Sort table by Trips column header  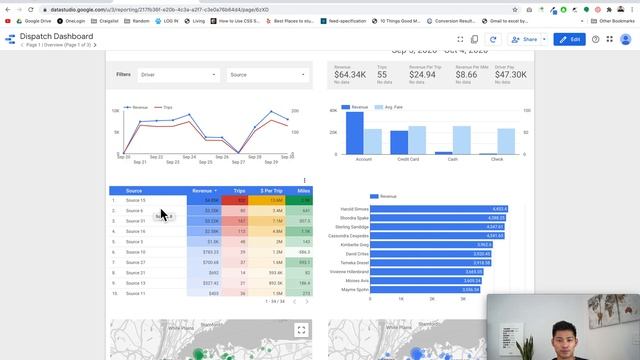(x=239, y=191)
